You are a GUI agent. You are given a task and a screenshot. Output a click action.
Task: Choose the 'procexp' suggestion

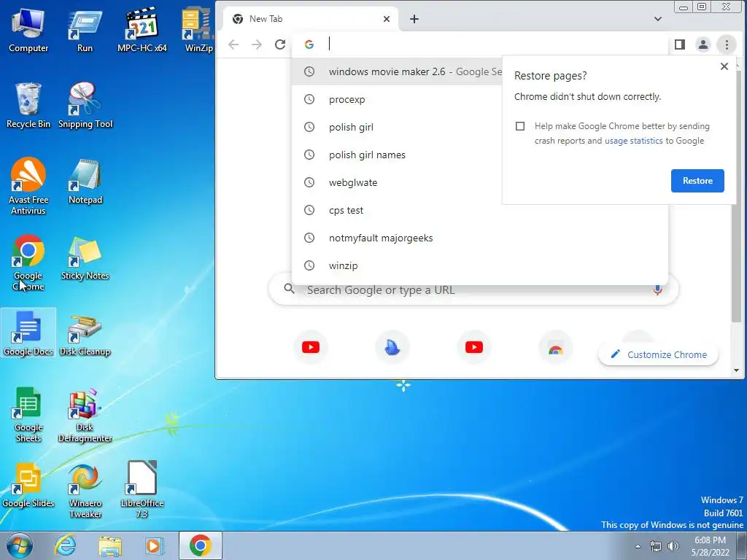480,99
